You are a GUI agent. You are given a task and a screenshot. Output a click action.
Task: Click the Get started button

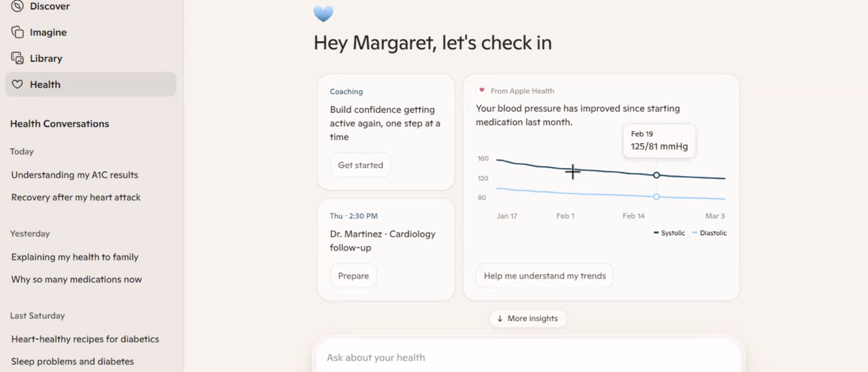click(360, 165)
